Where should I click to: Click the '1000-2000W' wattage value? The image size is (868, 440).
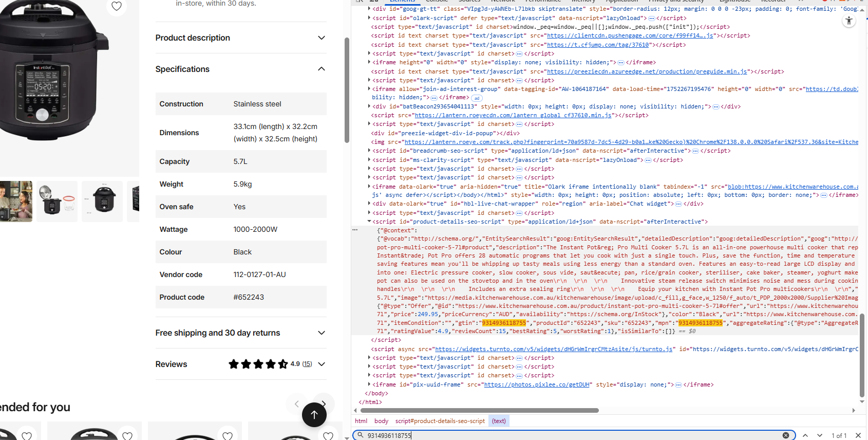(255, 229)
